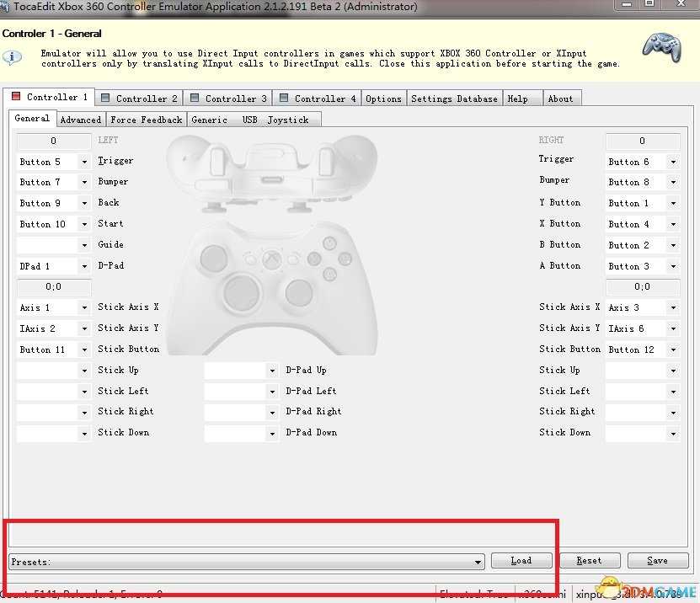Select the Controller 4 tab
Image resolution: width=700 pixels, height=603 pixels.
click(317, 99)
